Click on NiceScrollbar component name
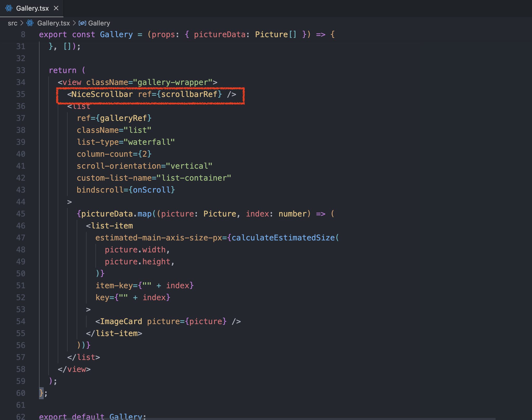 (x=102, y=94)
